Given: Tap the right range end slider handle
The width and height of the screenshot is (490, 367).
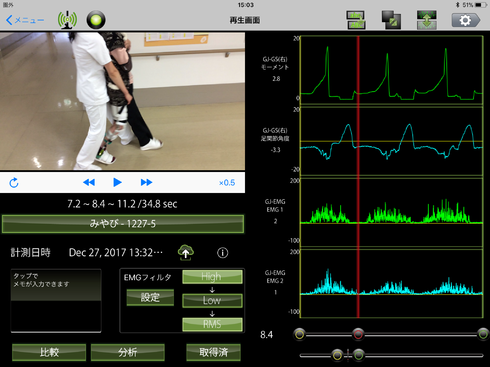Looking at the screenshot, I should [483, 334].
